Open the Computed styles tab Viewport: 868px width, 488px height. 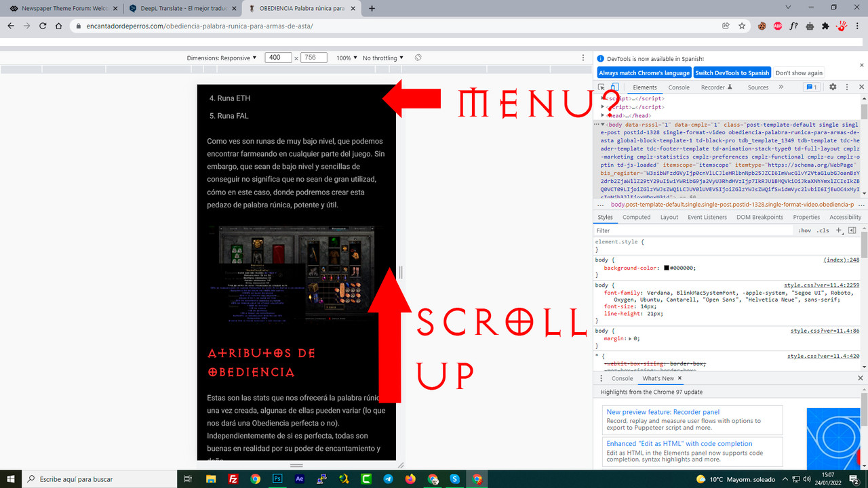coord(636,217)
